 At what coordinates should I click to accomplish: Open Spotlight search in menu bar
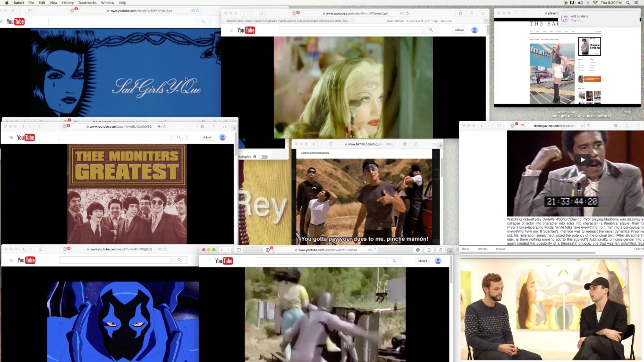(x=628, y=3)
